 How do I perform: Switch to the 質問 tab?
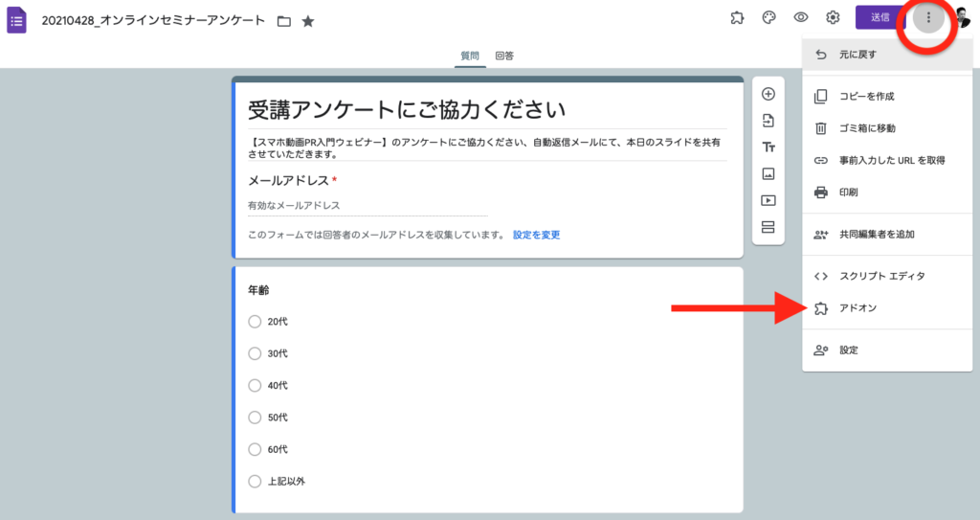tap(470, 56)
